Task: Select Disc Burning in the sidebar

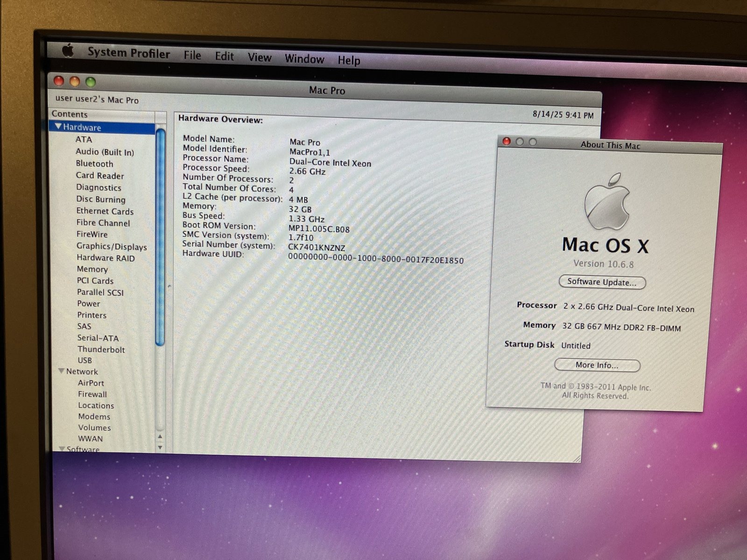Action: (x=101, y=199)
